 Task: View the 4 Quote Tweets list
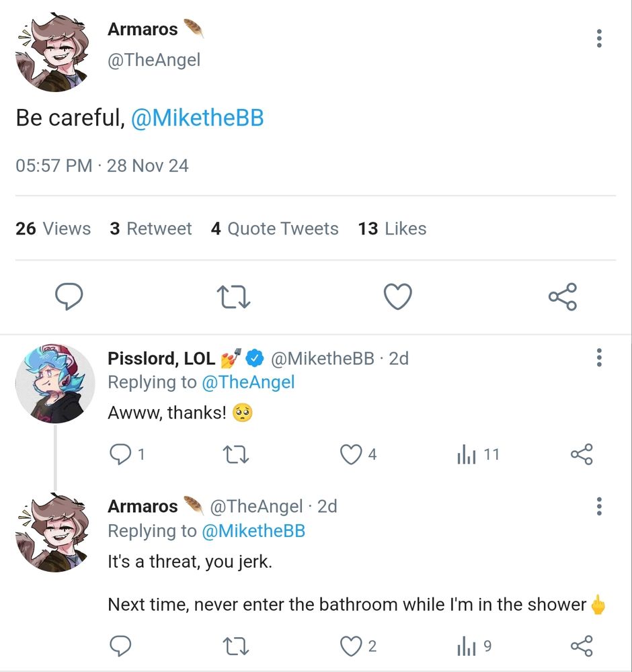[x=274, y=228]
